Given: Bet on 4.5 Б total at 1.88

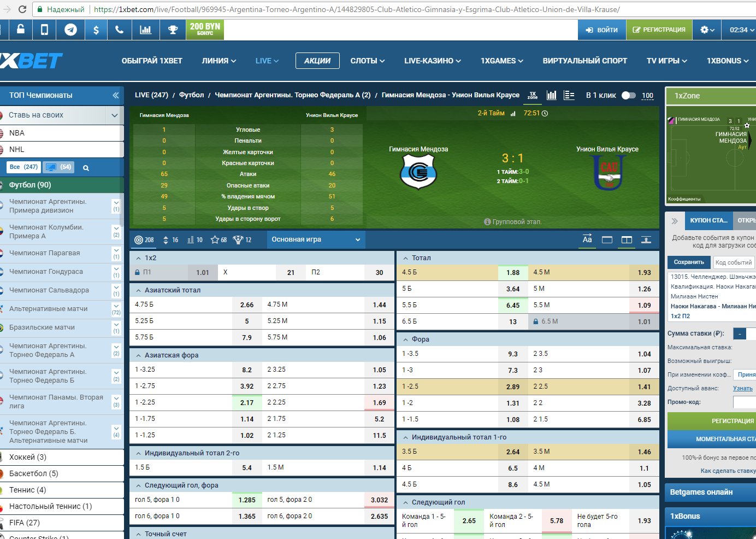Looking at the screenshot, I should (x=513, y=272).
